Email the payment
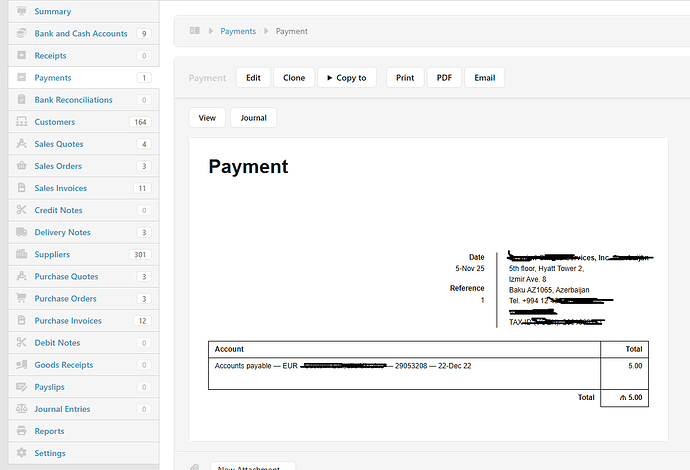The height and width of the screenshot is (470, 690). [484, 77]
